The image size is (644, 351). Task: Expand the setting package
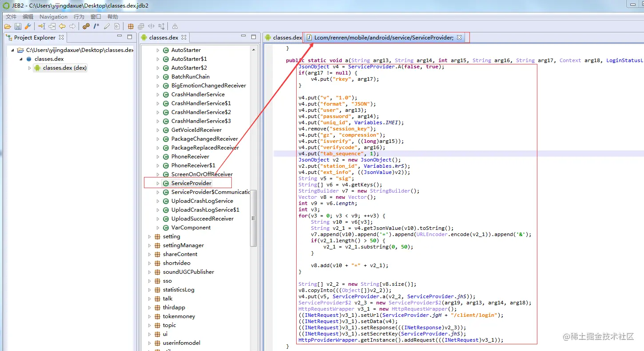point(149,237)
